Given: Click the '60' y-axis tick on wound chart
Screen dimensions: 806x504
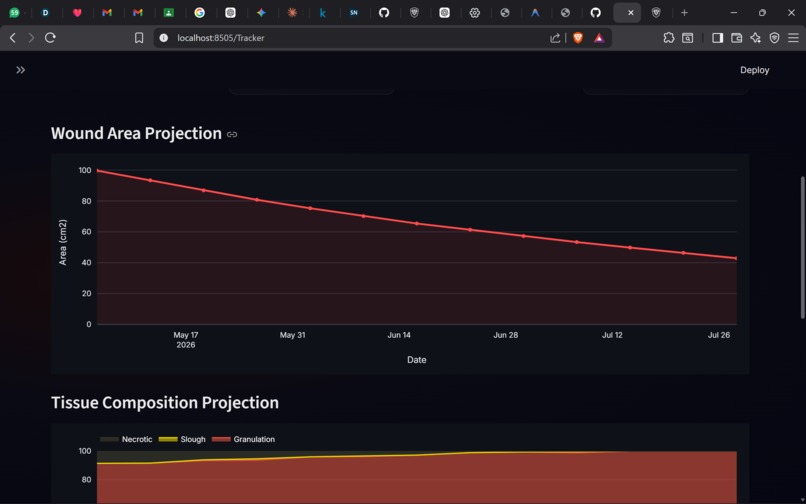Looking at the screenshot, I should (86, 232).
